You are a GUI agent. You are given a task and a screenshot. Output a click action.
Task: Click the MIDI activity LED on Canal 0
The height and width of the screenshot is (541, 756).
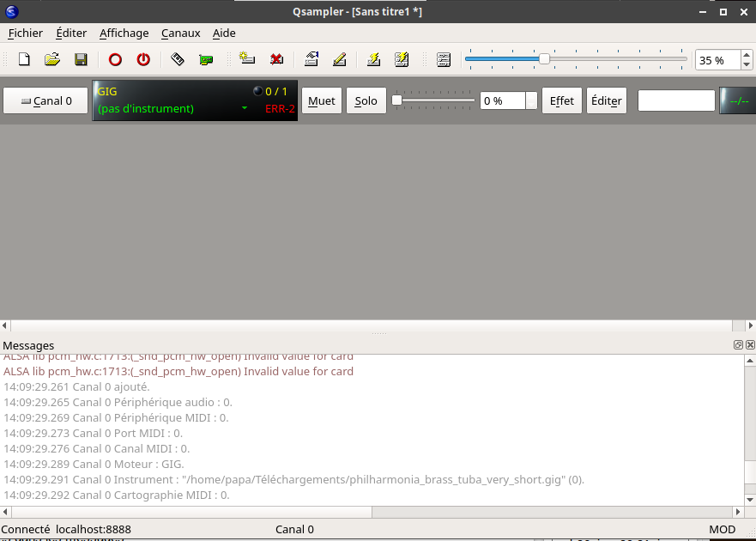coord(258,91)
